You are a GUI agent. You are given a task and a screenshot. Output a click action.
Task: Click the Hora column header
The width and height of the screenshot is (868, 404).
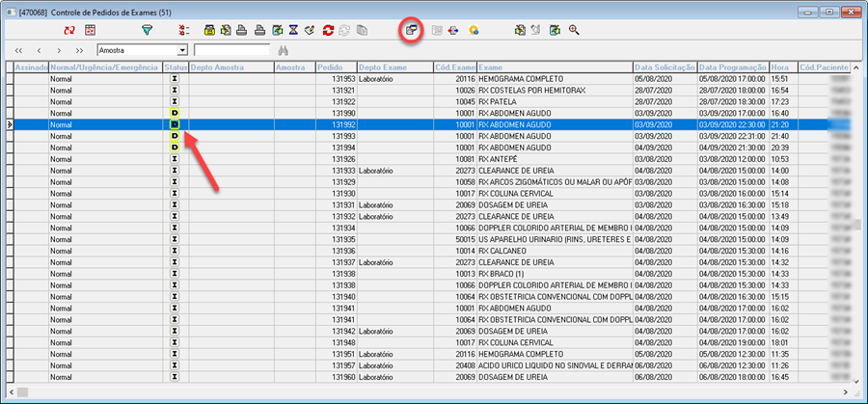point(783,67)
